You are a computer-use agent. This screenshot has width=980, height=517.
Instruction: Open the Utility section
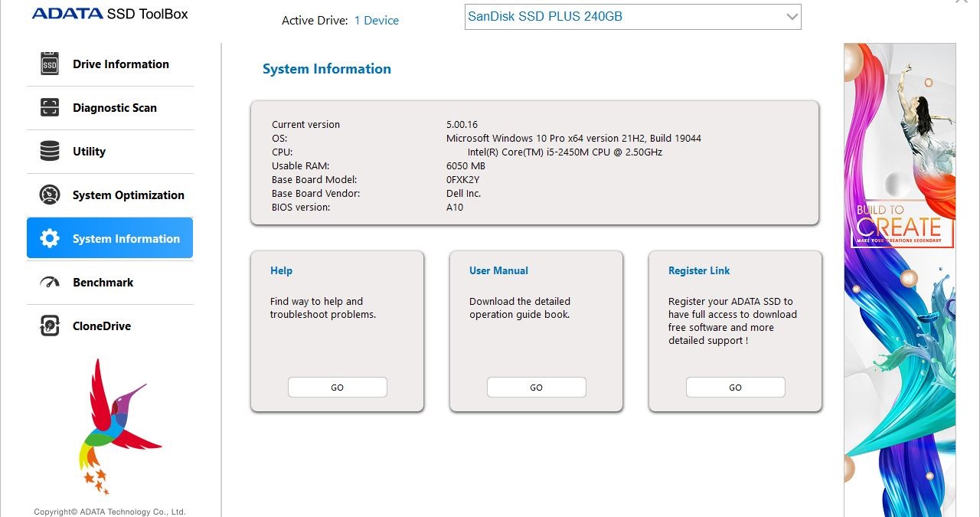coord(110,152)
